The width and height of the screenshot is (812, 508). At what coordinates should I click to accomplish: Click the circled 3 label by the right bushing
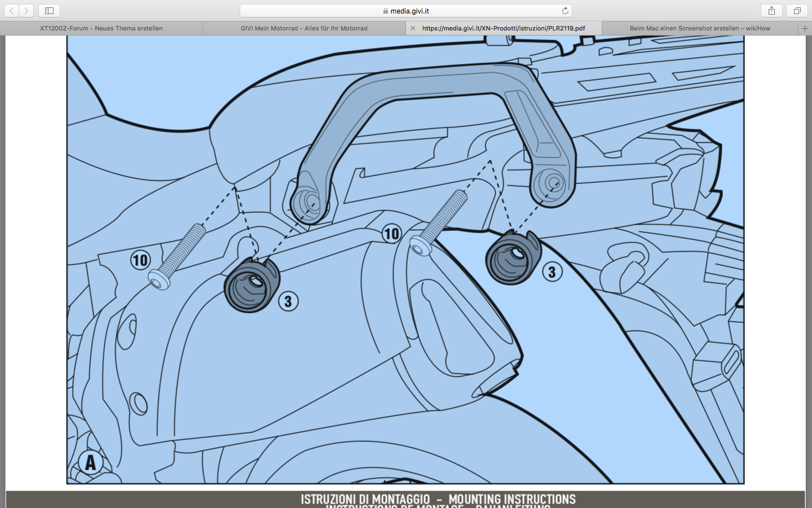[552, 272]
